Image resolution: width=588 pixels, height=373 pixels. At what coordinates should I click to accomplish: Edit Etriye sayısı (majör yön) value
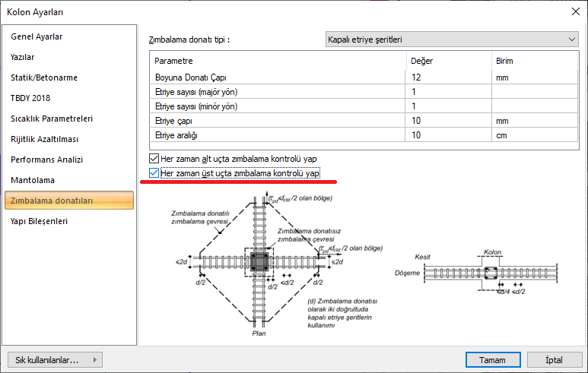coord(448,92)
